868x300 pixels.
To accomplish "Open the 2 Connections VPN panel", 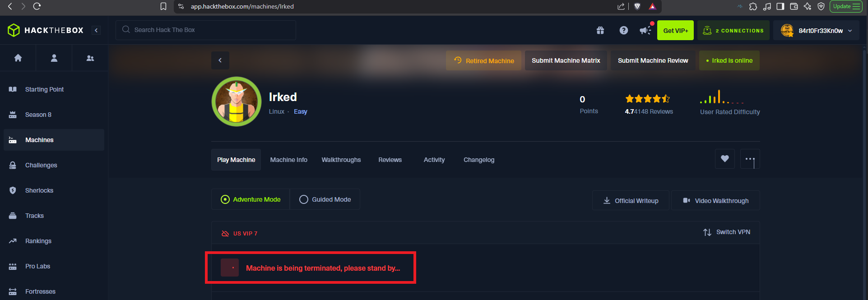I will coord(733,30).
